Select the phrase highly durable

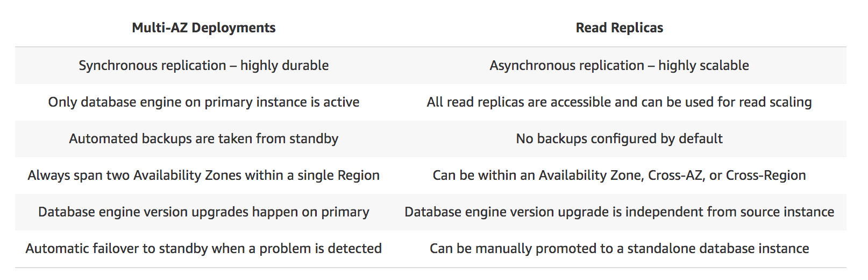point(284,66)
